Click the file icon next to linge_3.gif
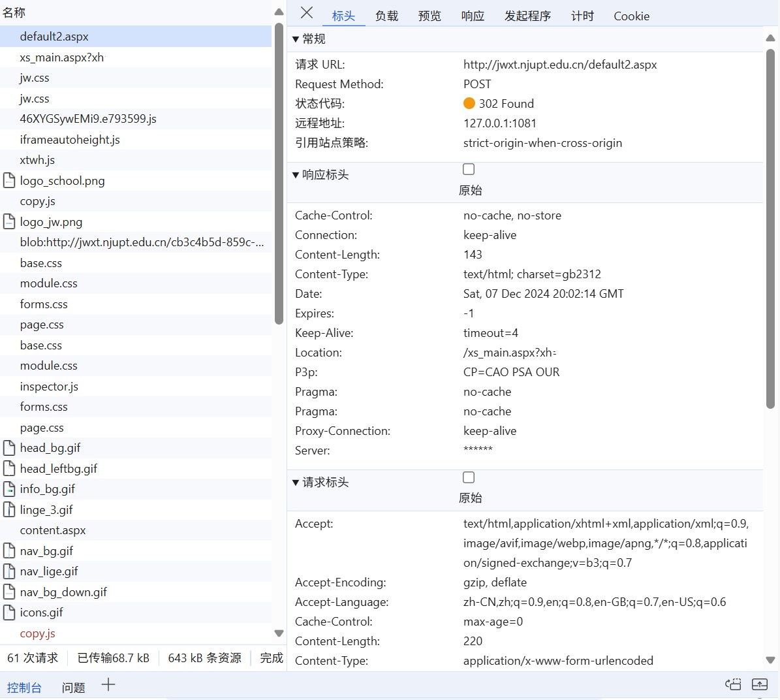This screenshot has width=780, height=700. coord(8,509)
